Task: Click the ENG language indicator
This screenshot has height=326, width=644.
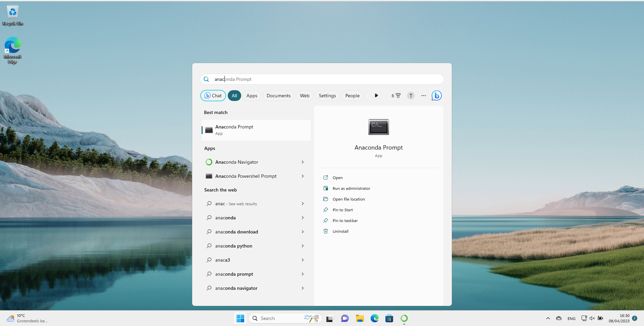Action: pos(572,319)
